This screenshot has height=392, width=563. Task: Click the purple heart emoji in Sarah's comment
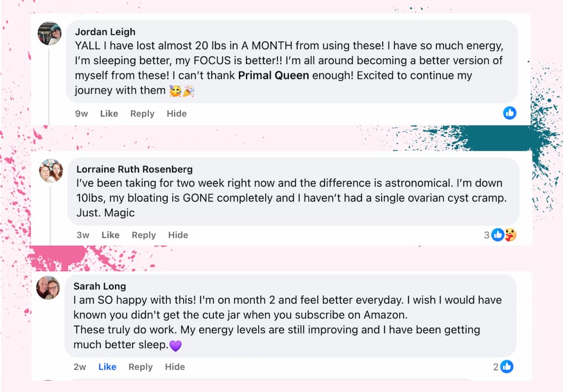coord(175,345)
